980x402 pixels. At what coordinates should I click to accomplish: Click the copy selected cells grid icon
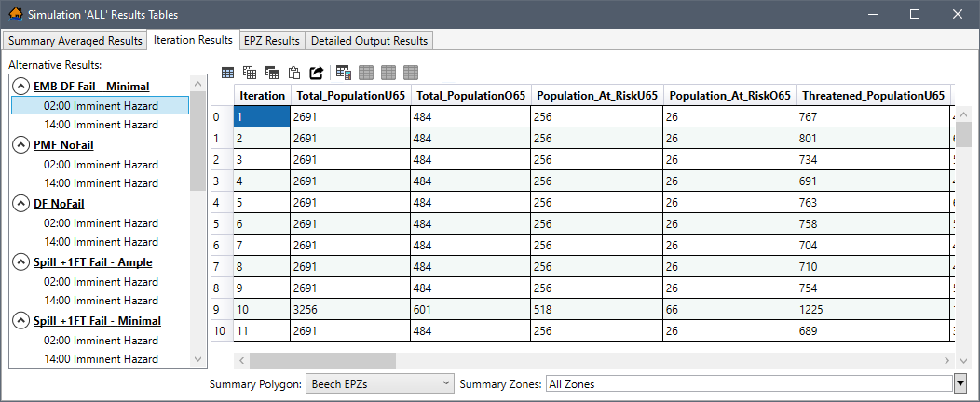[x=250, y=73]
